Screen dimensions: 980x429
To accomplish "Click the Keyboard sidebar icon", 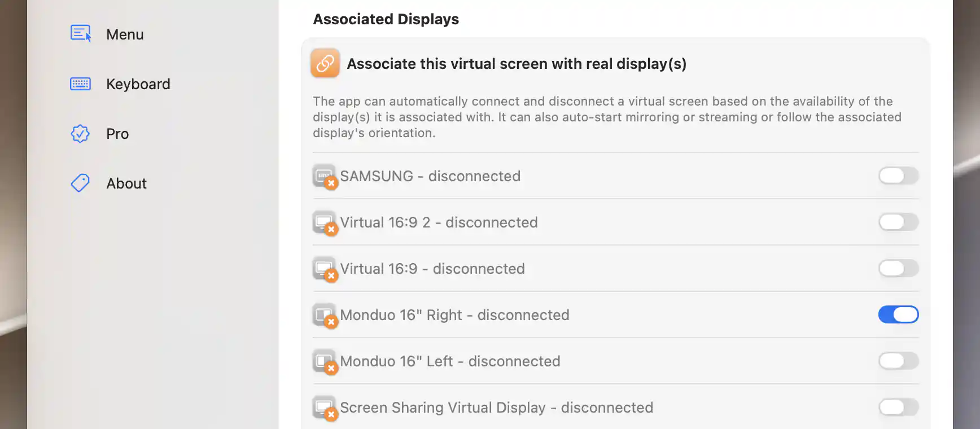I will [80, 84].
